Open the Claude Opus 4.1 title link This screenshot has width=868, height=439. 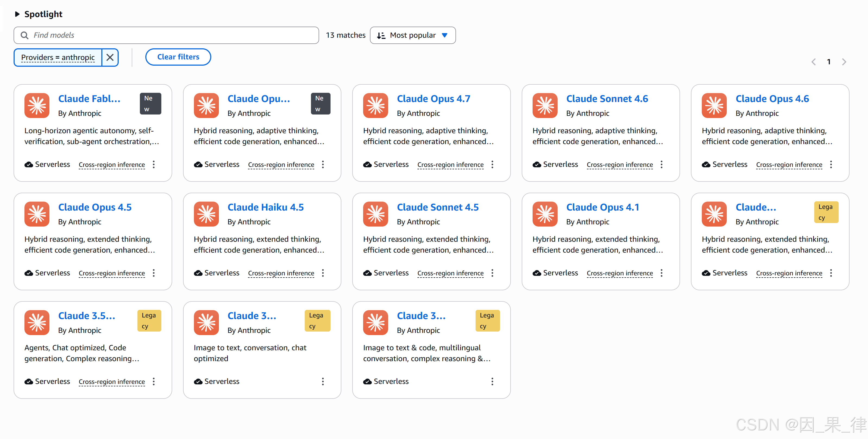(x=603, y=207)
